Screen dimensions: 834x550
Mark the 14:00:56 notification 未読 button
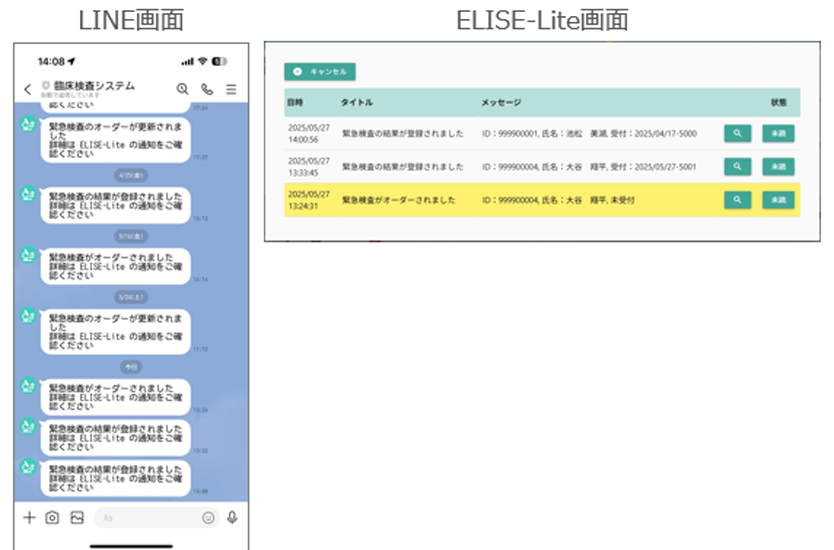(778, 132)
